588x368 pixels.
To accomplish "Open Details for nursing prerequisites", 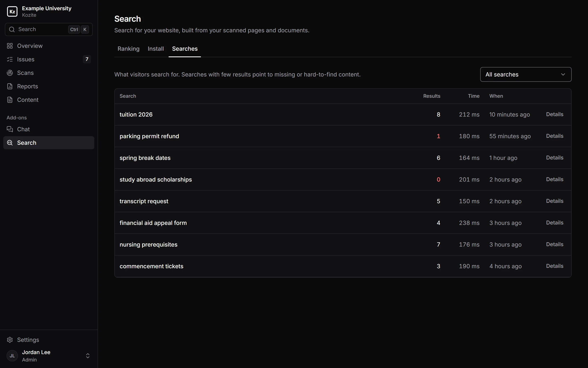I will pyautogui.click(x=555, y=244).
